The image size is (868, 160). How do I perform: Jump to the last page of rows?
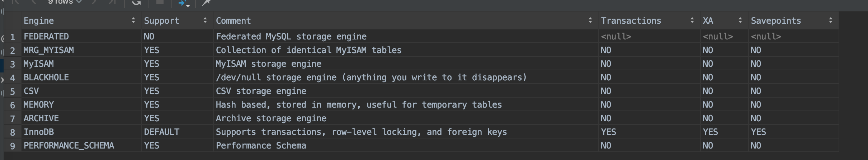pos(112,2)
